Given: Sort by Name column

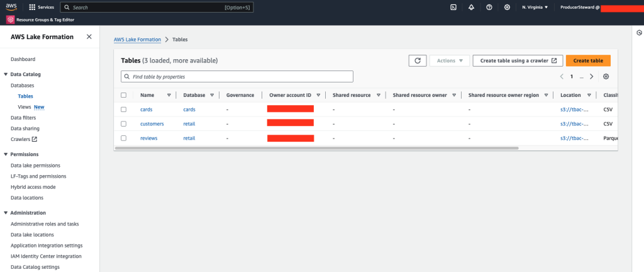Looking at the screenshot, I should [x=169, y=95].
